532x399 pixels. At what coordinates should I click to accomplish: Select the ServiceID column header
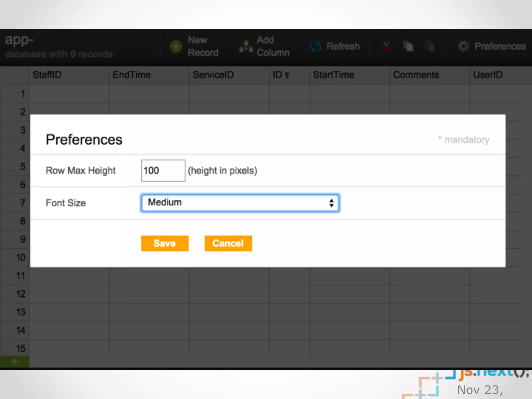click(229, 75)
